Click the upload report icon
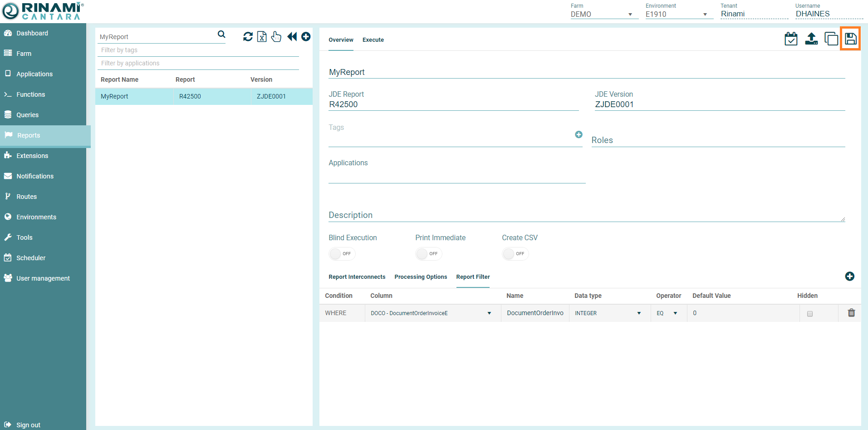The height and width of the screenshot is (430, 868). 811,39
